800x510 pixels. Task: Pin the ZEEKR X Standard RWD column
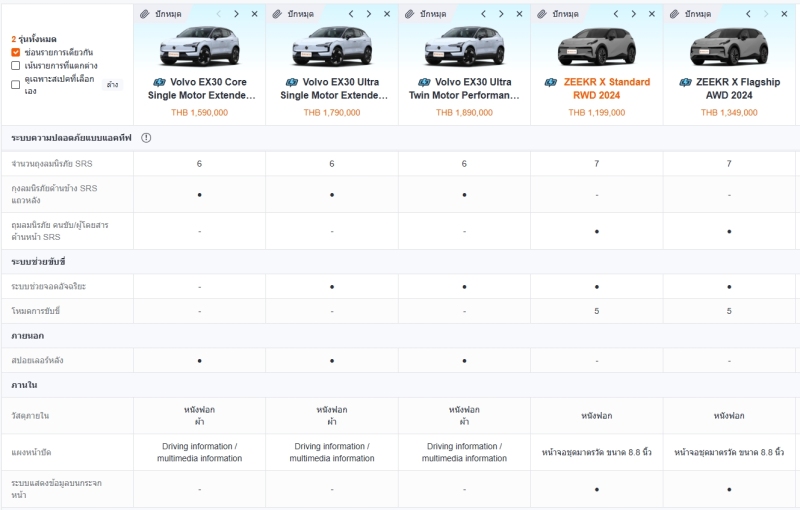(558, 14)
